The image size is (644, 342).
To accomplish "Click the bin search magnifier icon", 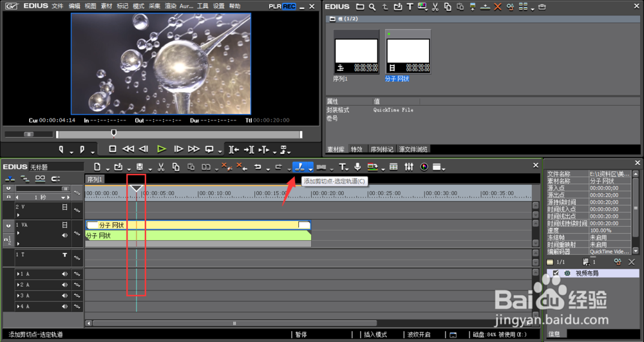I will pyautogui.click(x=372, y=6).
